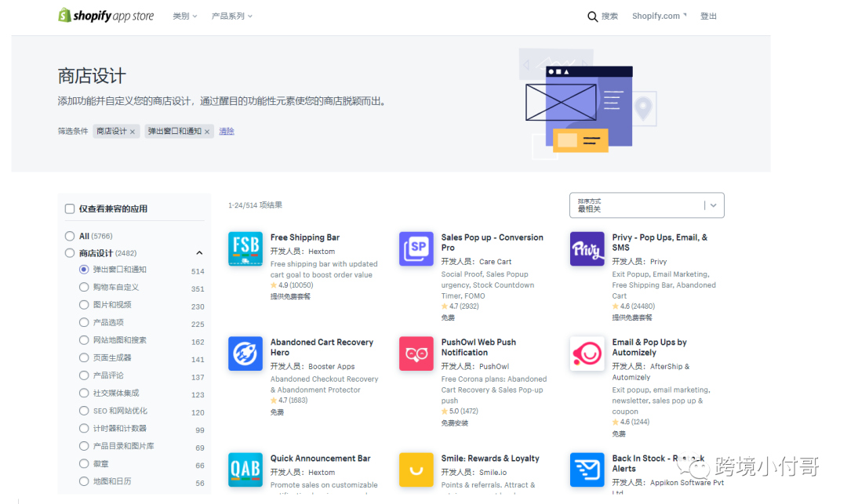This screenshot has height=504, width=847.
Task: Click the 商店设计 page heading
Action: pyautogui.click(x=92, y=75)
